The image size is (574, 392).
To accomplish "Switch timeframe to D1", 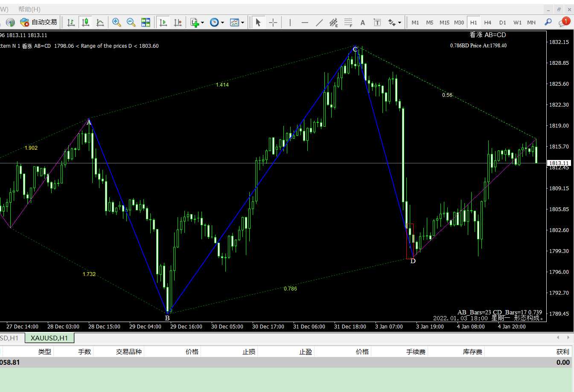I will click(503, 23).
